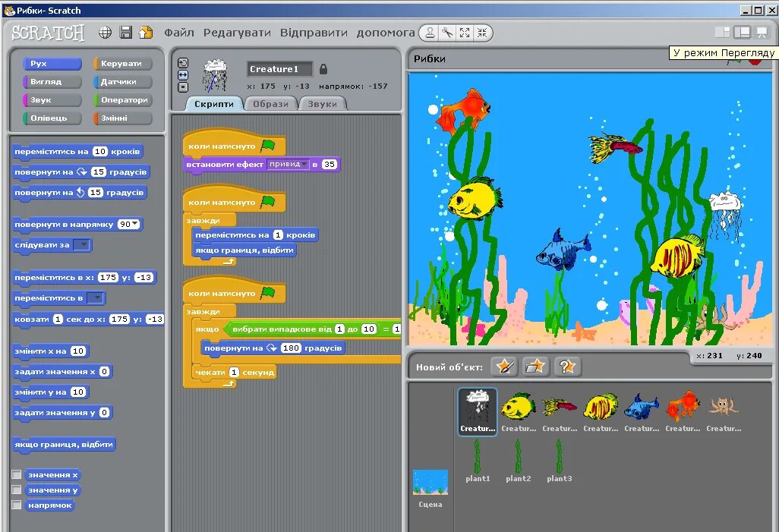Switch to full stage view mode
Image resolution: width=779 pixels, height=532 pixels.
click(742, 33)
